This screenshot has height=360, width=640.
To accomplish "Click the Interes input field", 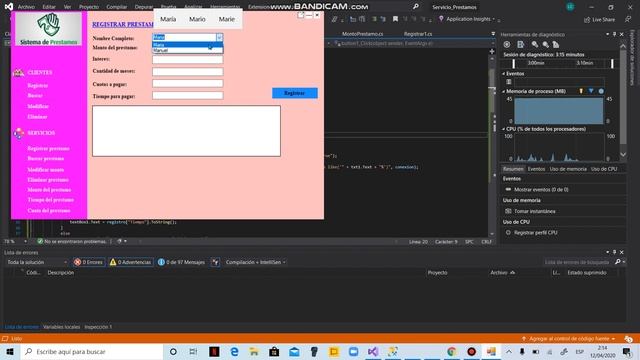I will coord(187,59).
